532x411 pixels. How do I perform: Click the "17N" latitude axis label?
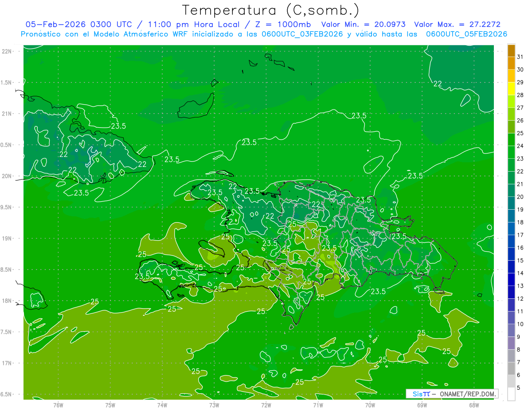(7, 364)
